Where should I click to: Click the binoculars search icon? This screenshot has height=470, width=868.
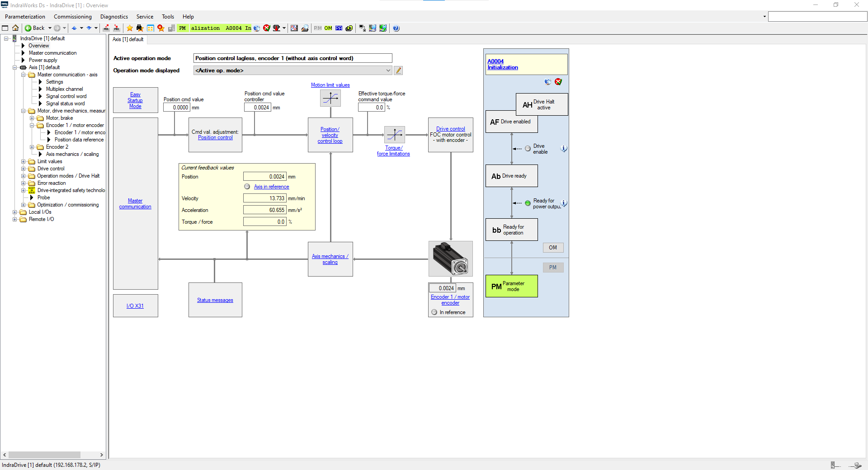point(140,28)
